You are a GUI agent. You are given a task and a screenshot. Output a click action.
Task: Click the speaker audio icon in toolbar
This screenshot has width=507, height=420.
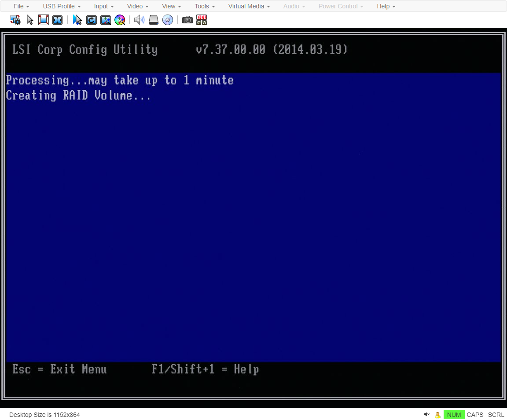(x=140, y=20)
